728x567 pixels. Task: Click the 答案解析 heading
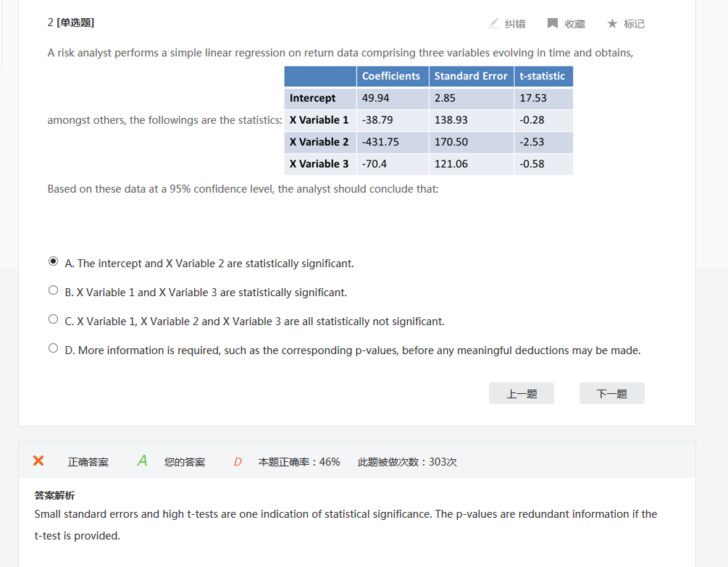coord(54,495)
